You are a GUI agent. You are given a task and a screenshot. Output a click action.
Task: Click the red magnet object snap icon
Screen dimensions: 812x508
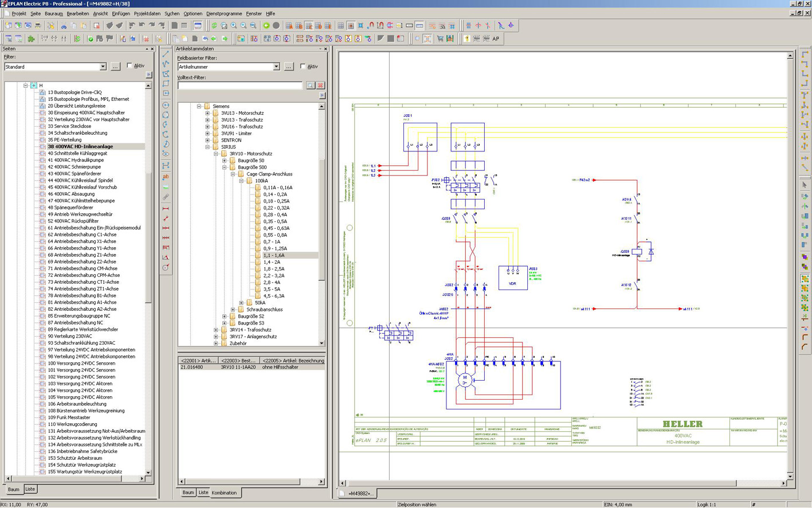pos(371,26)
